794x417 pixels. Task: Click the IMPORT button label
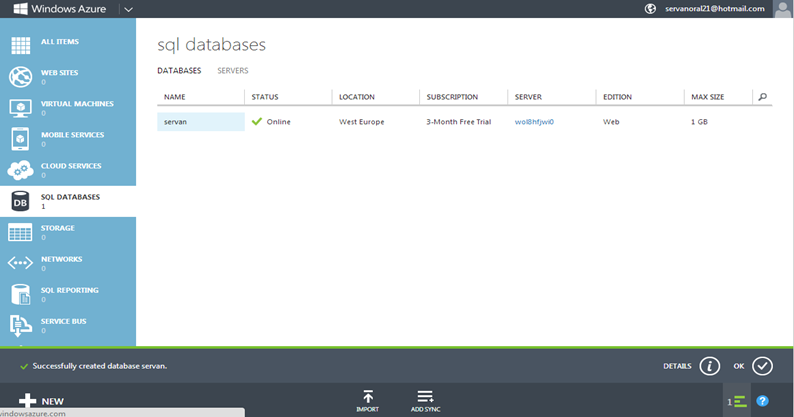coord(368,409)
